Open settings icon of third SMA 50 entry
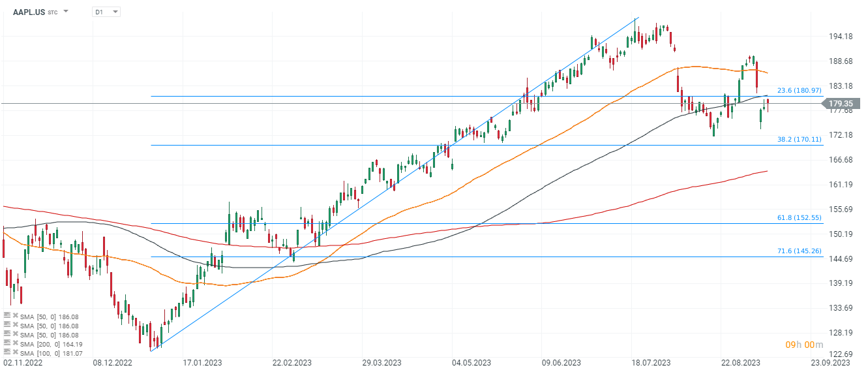868x374 pixels. click(x=7, y=334)
